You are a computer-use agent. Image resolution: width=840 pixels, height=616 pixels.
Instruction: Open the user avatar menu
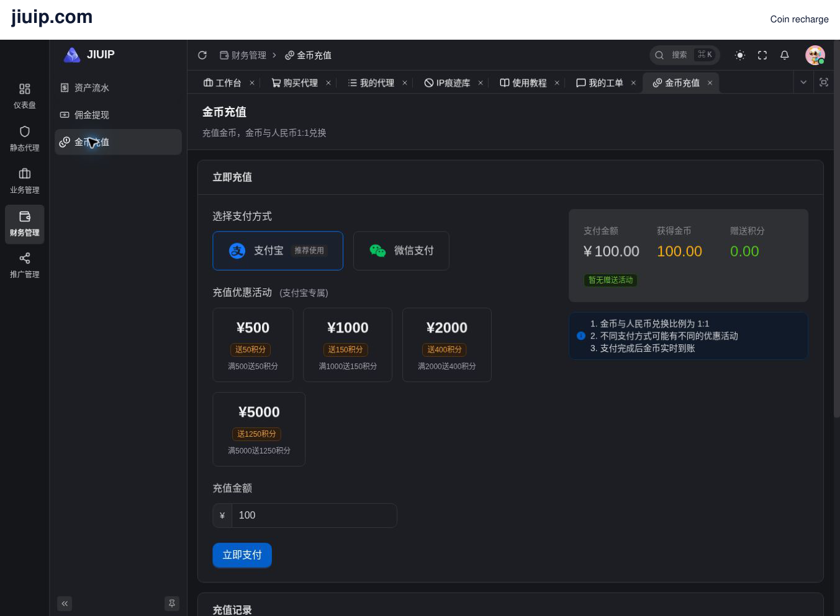tap(815, 55)
